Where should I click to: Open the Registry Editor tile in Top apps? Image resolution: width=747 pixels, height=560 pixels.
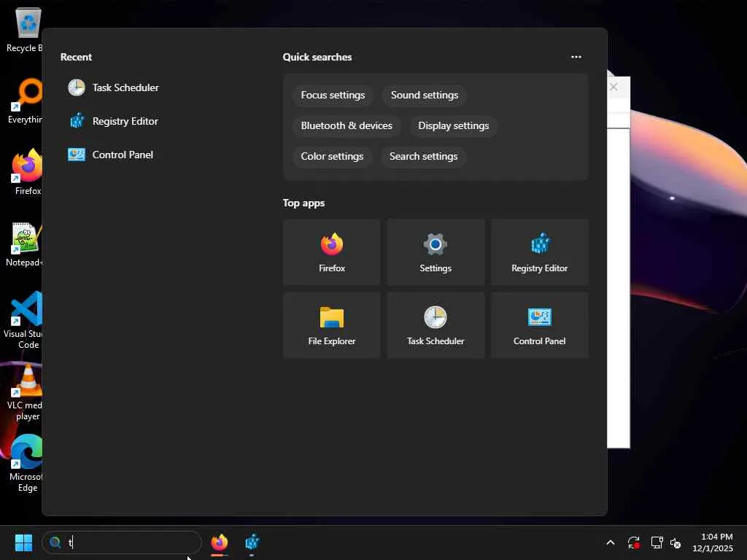click(x=539, y=252)
